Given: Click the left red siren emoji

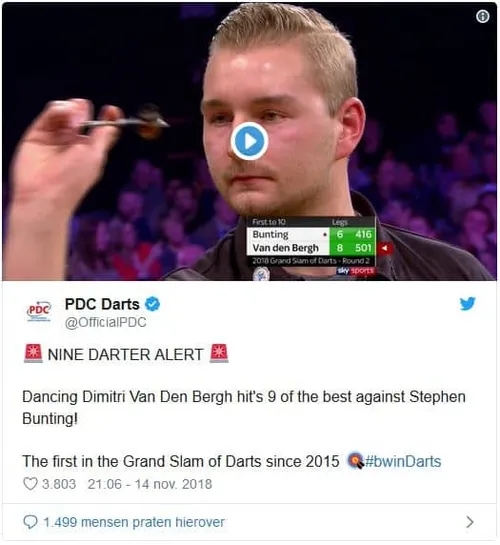Looking at the screenshot, I should point(33,353).
